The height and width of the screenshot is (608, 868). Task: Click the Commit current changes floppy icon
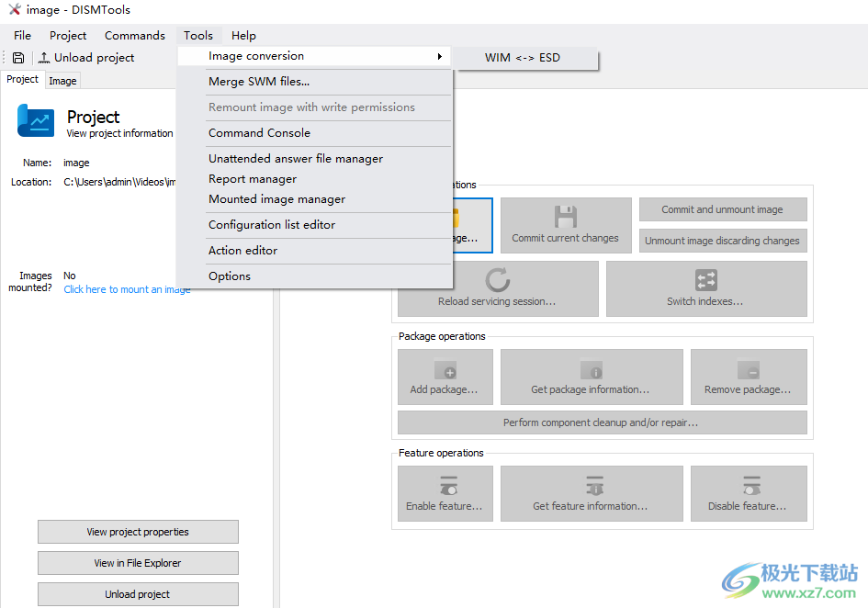[x=565, y=217]
